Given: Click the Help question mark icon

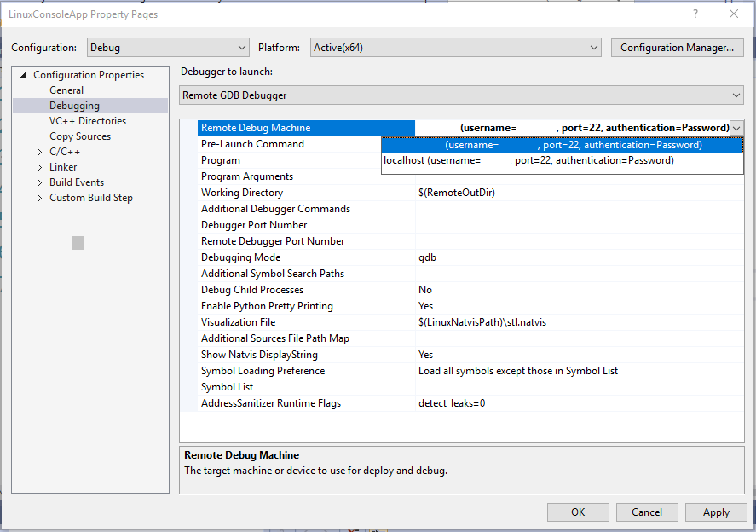Looking at the screenshot, I should click(696, 14).
